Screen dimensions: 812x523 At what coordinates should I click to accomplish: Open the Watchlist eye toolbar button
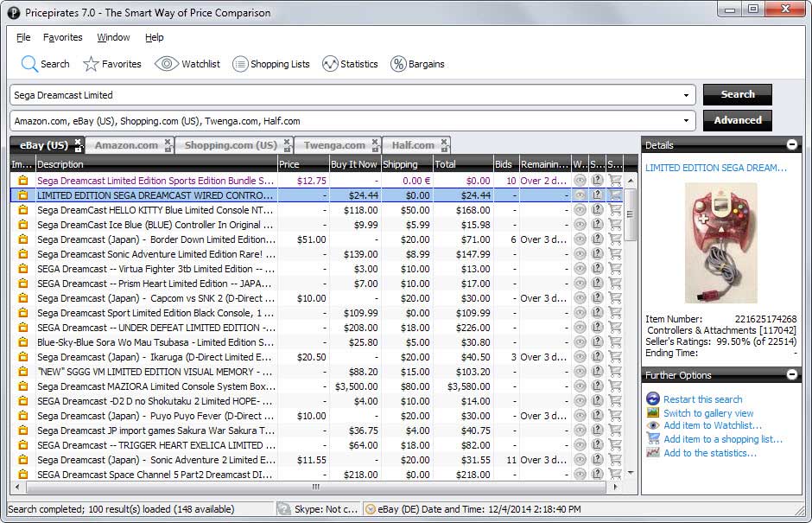187,64
